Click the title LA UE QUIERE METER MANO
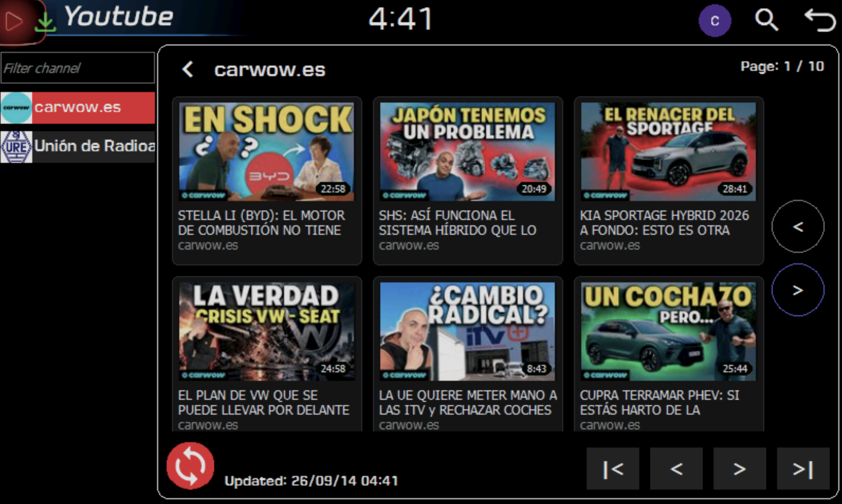Image resolution: width=842 pixels, height=504 pixels. coord(468,402)
